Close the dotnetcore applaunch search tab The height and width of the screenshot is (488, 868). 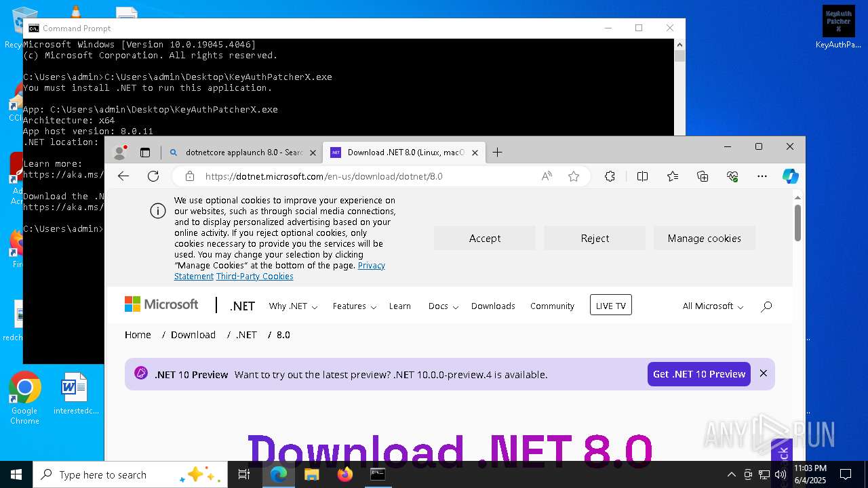[x=313, y=152]
